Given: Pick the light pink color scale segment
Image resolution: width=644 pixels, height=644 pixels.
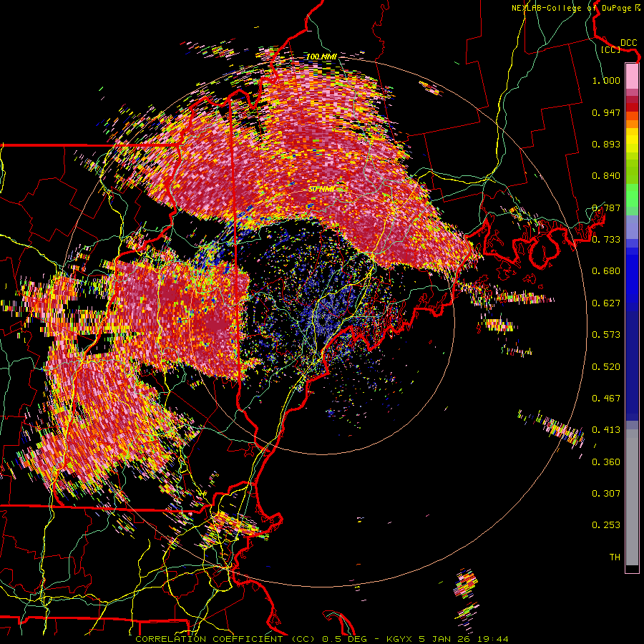Looking at the screenshot, I should tap(632, 76).
